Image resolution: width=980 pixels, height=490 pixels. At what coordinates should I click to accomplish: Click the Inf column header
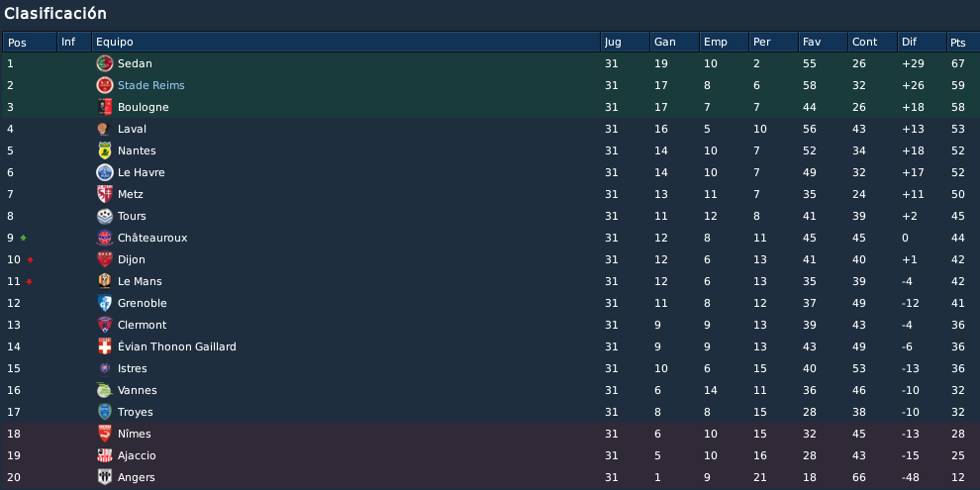pos(74,42)
